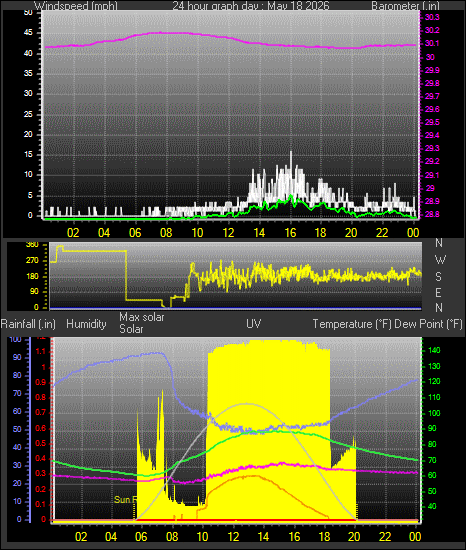This screenshot has width=466, height=550.
Task: Click the UV legend label
Action: 254,323
